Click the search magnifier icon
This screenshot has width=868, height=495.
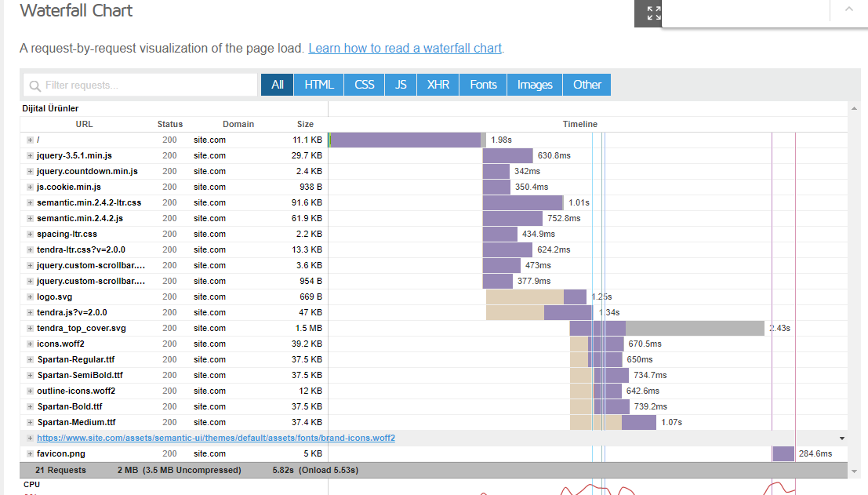click(x=35, y=86)
